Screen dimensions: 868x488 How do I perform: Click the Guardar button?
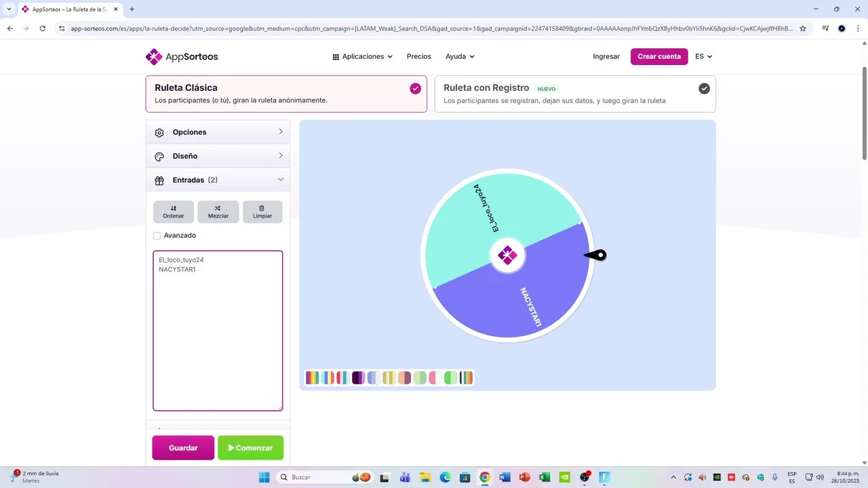click(x=183, y=448)
